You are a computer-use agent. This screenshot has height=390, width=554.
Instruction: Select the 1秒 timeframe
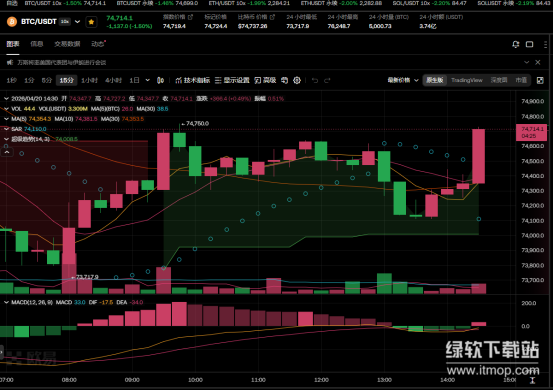[x=11, y=81]
